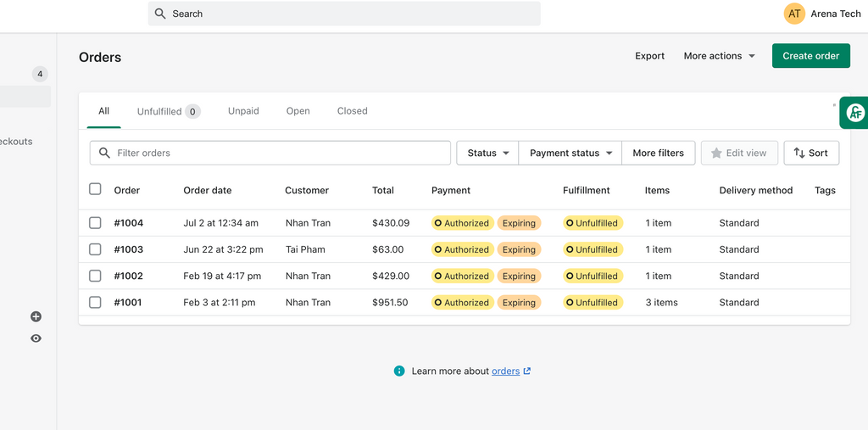
Task: Select the checkbox for order #1004
Action: [95, 223]
